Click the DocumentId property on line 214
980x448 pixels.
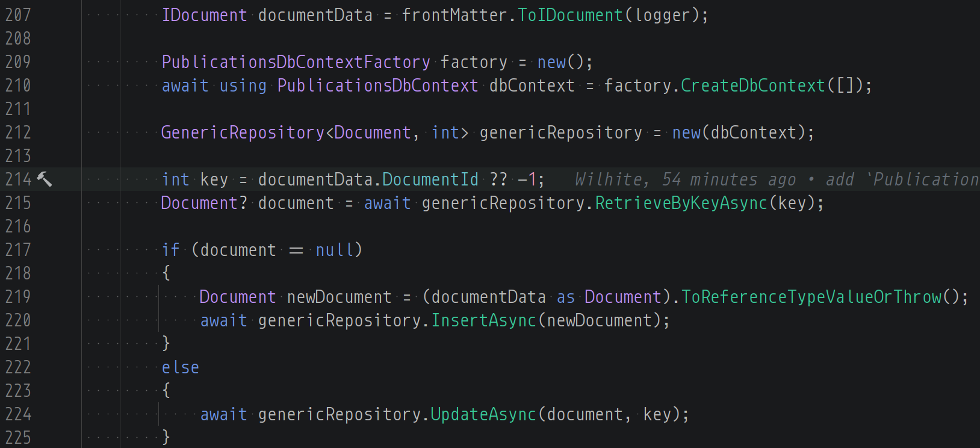click(430, 179)
